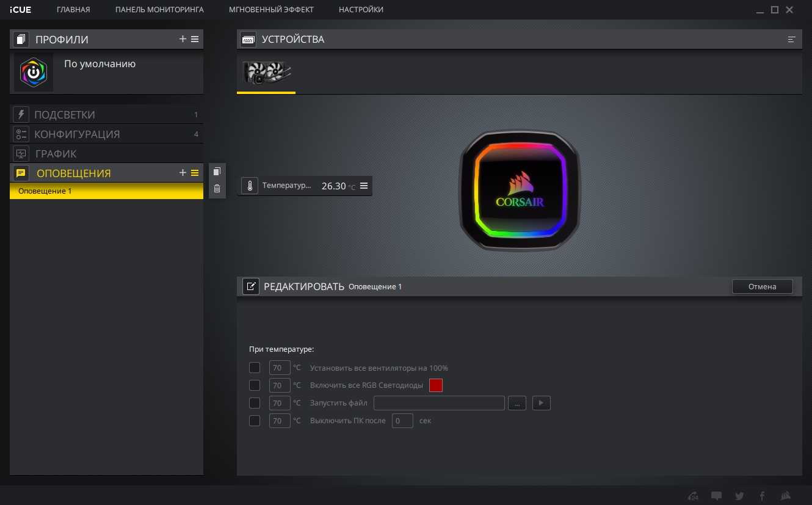
Task: Open the chat feedback icon at bottom
Action: 717,496
